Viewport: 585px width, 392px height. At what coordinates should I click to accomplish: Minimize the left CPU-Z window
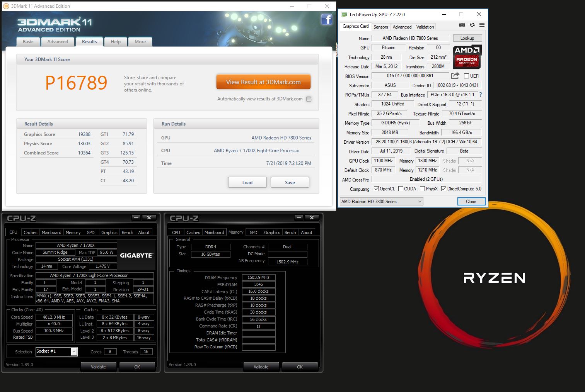tap(136, 217)
